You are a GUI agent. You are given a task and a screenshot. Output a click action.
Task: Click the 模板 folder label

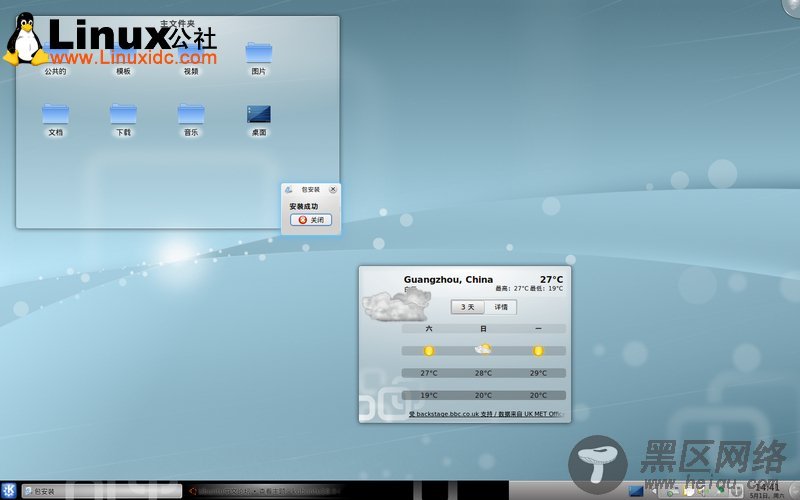click(x=123, y=71)
